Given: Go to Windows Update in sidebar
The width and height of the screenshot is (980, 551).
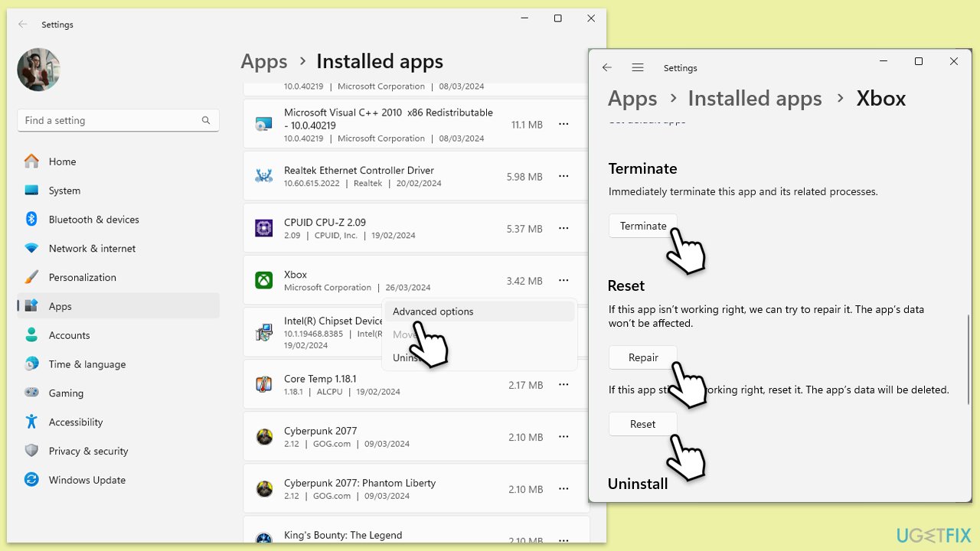Looking at the screenshot, I should click(x=87, y=480).
